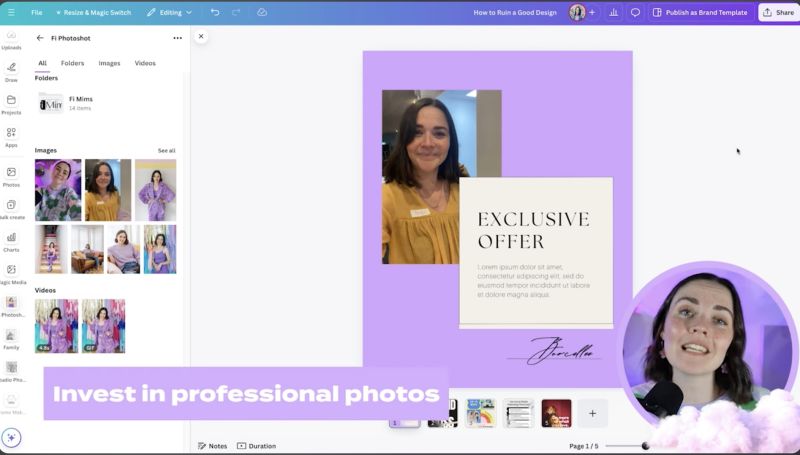
Task: Select the staircase photo thumbnail
Action: pyautogui.click(x=51, y=249)
